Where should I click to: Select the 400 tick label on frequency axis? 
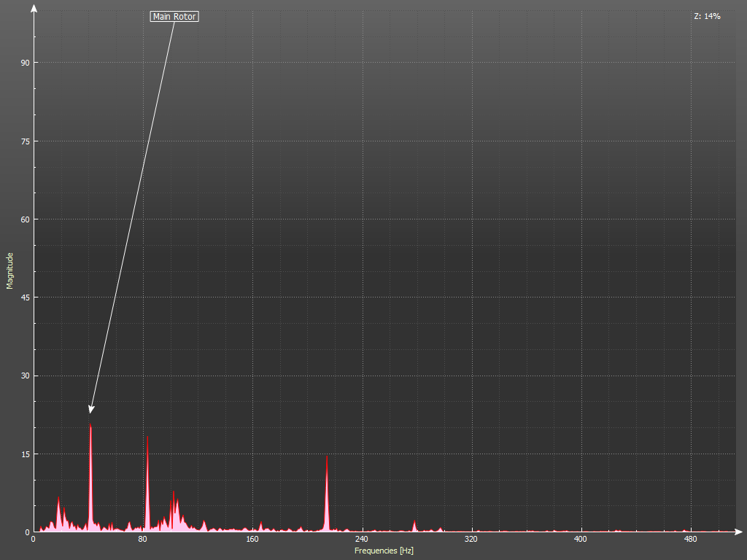(581, 540)
